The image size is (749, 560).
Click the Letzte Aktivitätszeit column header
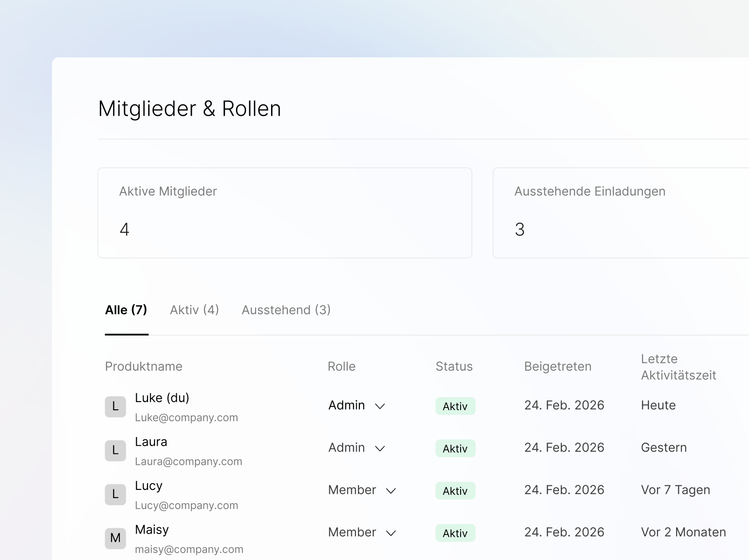click(678, 367)
